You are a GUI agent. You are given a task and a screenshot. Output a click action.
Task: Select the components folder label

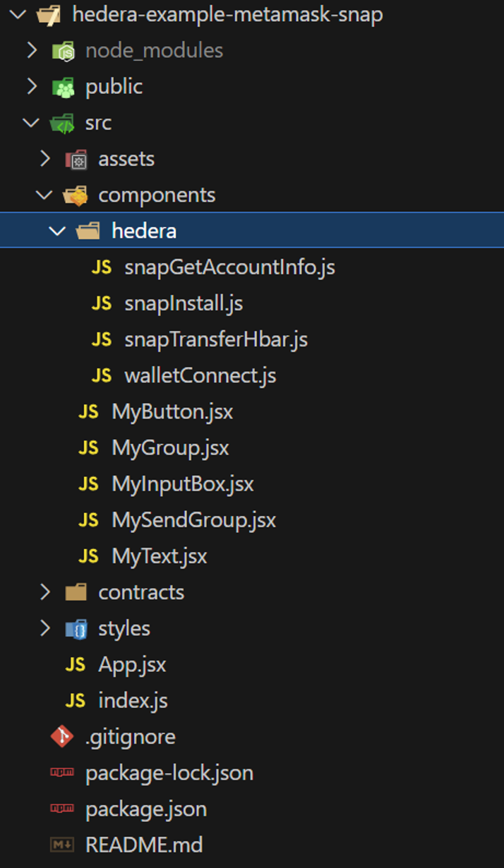click(x=157, y=195)
